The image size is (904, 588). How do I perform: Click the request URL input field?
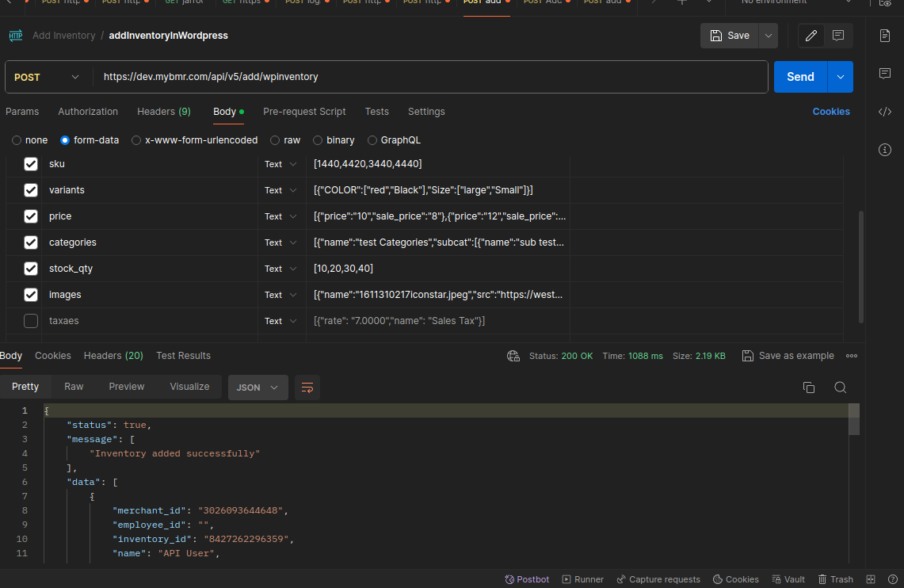(428, 77)
